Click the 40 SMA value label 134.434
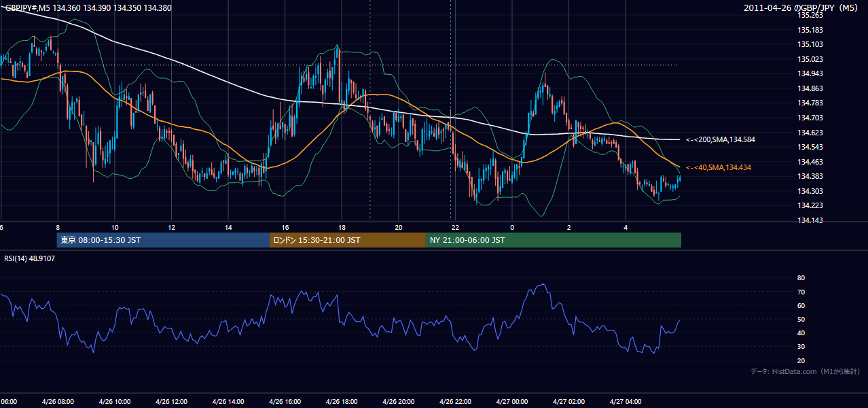This screenshot has width=868, height=408. (x=719, y=167)
